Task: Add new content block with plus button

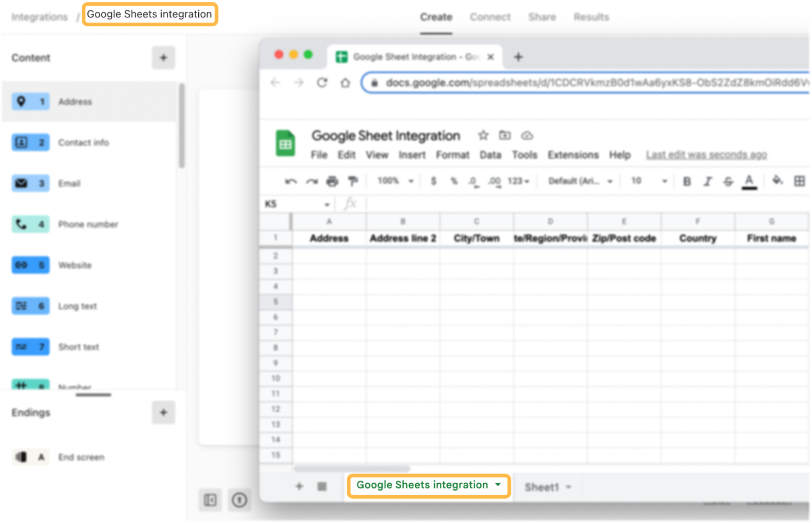Action: (163, 58)
